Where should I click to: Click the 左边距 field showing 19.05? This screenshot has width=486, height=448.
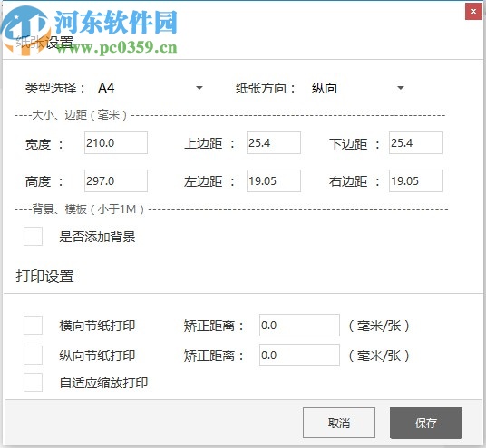[x=274, y=180]
